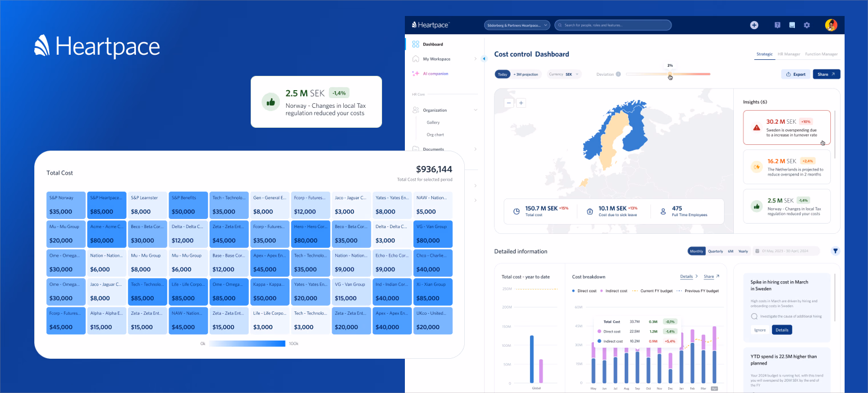Viewport: 868px width, 393px height.
Task: Open the inbox messages icon in the top bar
Action: coord(792,25)
